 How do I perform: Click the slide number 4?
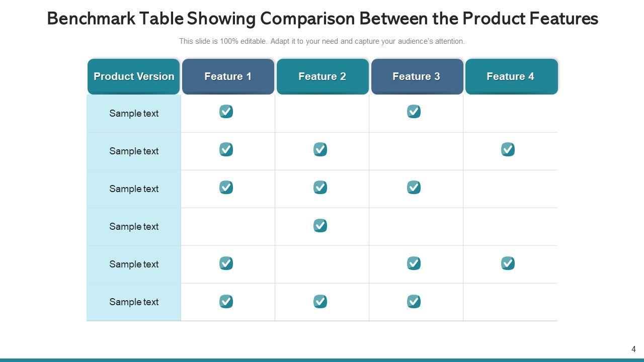(633, 349)
